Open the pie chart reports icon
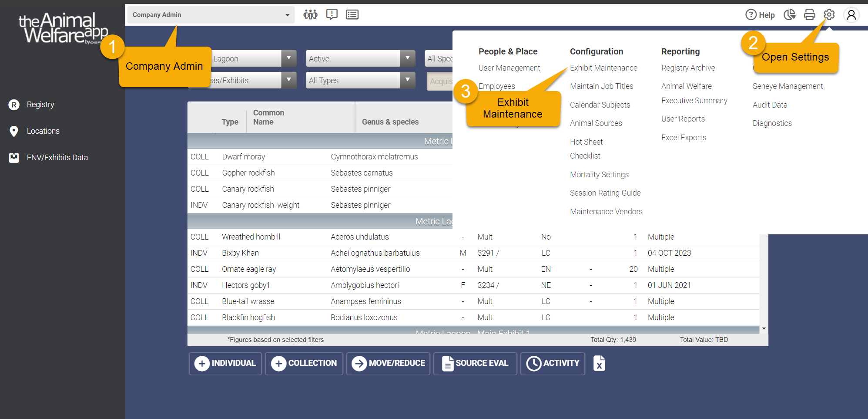Viewport: 868px width, 419px height. (790, 14)
